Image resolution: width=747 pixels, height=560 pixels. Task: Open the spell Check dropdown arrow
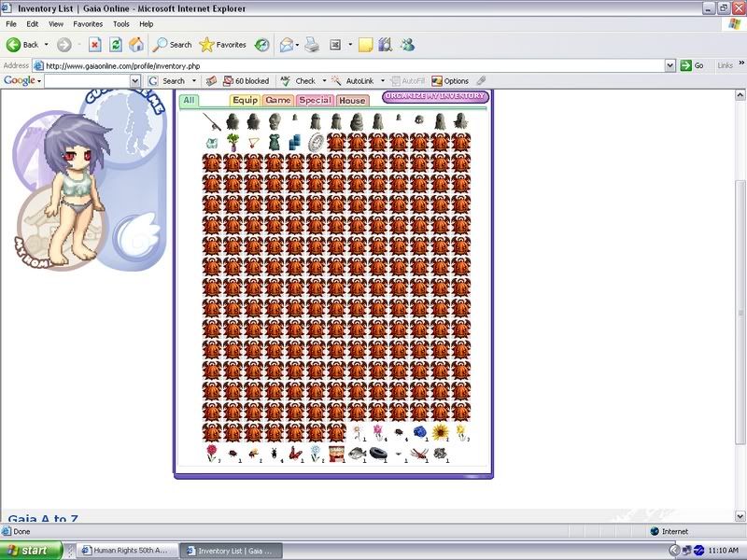[x=324, y=81]
